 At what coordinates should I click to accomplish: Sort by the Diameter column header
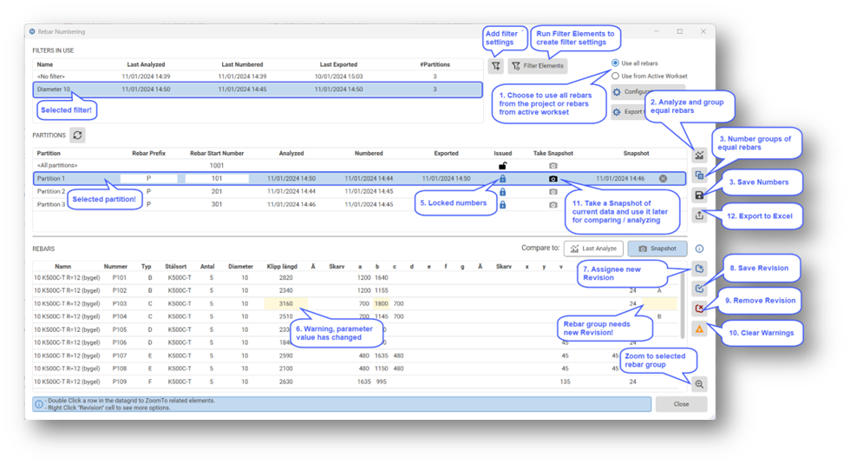pyautogui.click(x=241, y=266)
